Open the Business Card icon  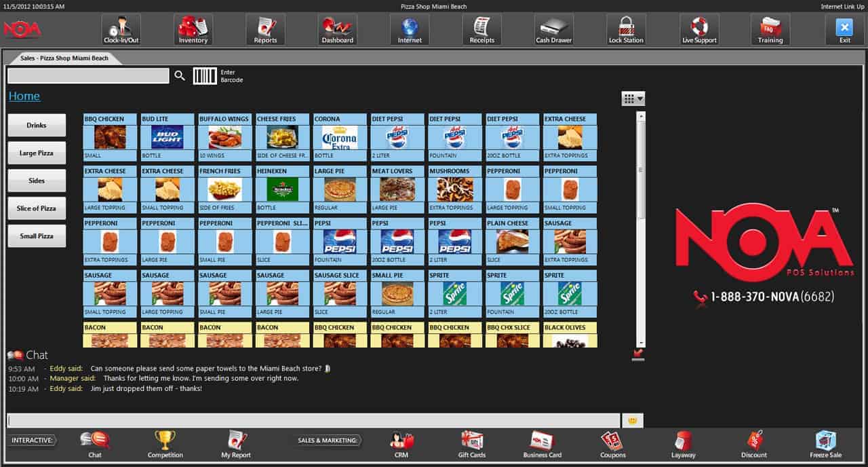tap(542, 445)
